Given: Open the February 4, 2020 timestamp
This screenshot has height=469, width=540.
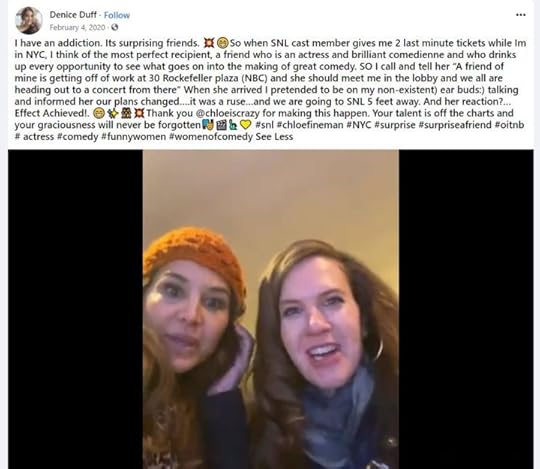Looking at the screenshot, I should coord(77,27).
